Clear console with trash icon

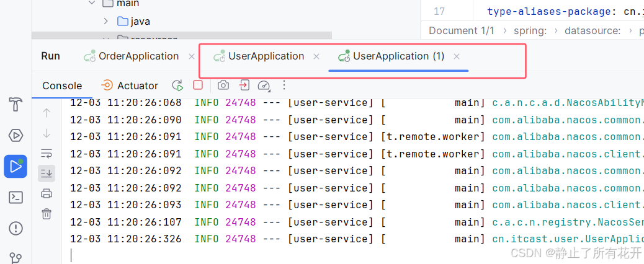point(47,213)
